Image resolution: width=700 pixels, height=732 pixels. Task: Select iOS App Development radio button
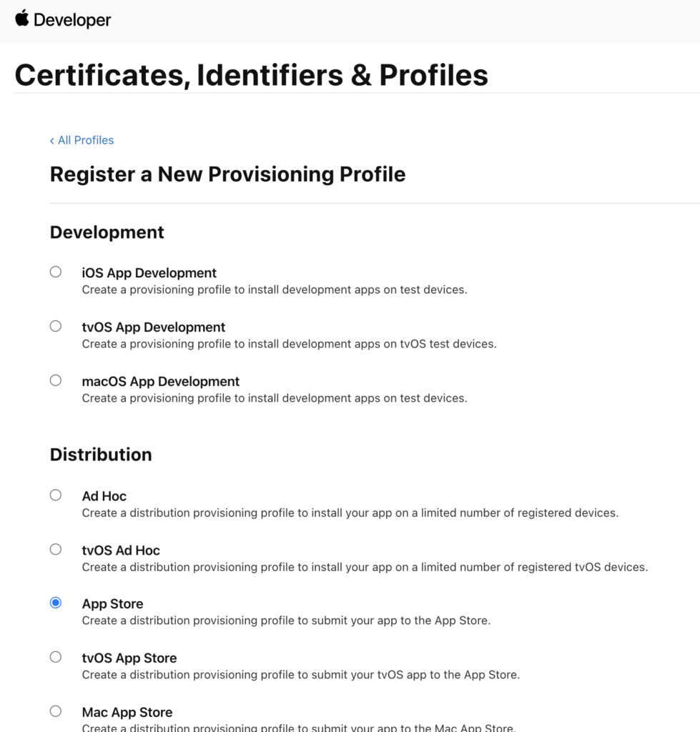click(x=56, y=272)
